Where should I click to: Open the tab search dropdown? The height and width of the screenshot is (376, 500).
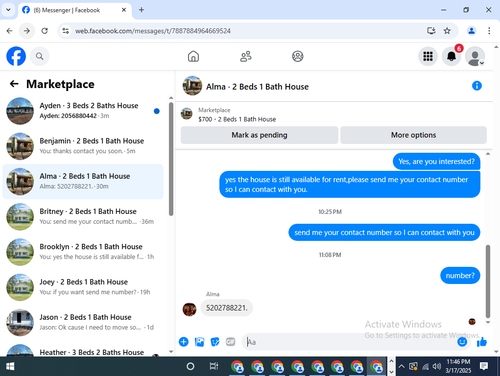[8, 10]
